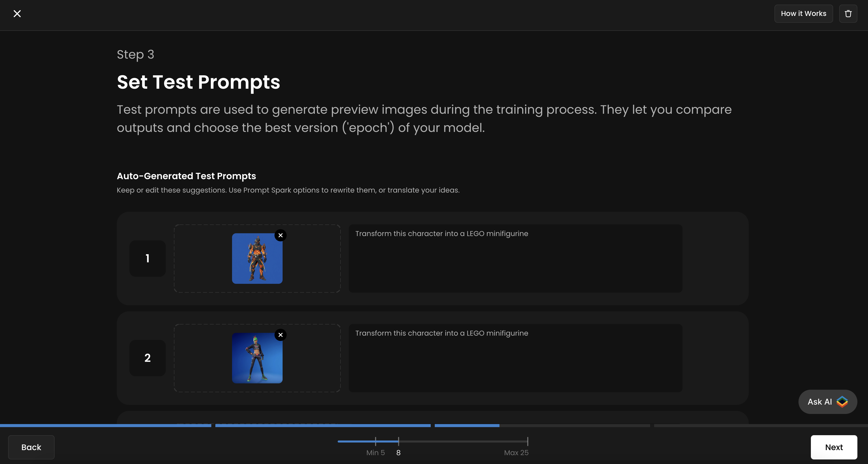Open the Ask AI assistant
Viewport: 868px width, 464px height.
[x=827, y=402]
